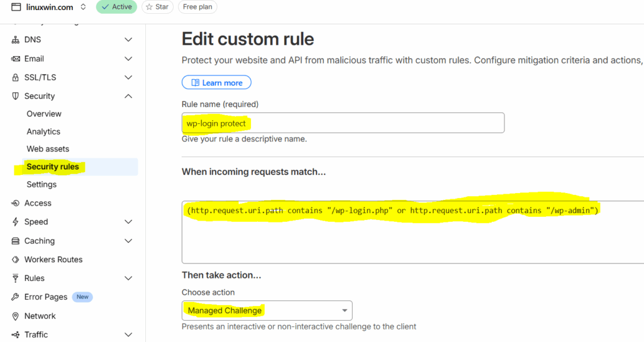Click the Active status badge

116,7
